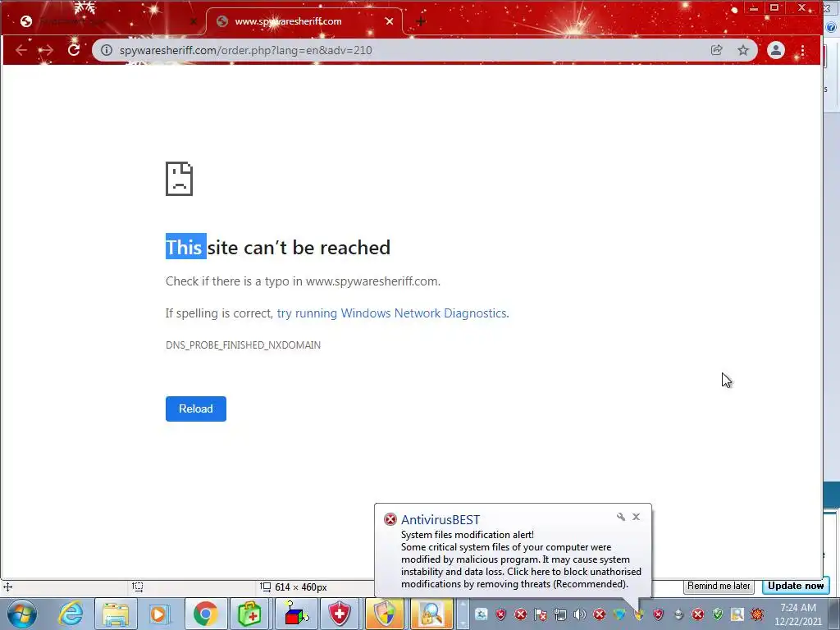Screen dimensions: 840x630
Task: Click green shield checkmark tray icon
Action: click(x=717, y=614)
